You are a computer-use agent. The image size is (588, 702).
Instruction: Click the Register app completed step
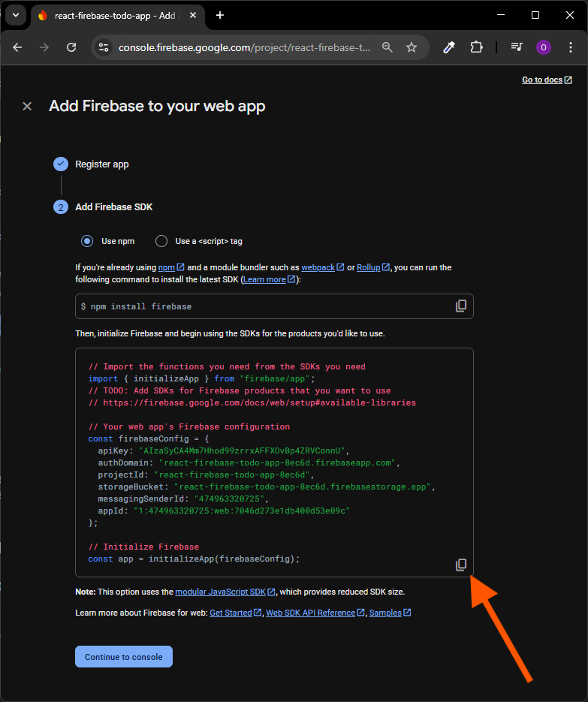(x=92, y=164)
